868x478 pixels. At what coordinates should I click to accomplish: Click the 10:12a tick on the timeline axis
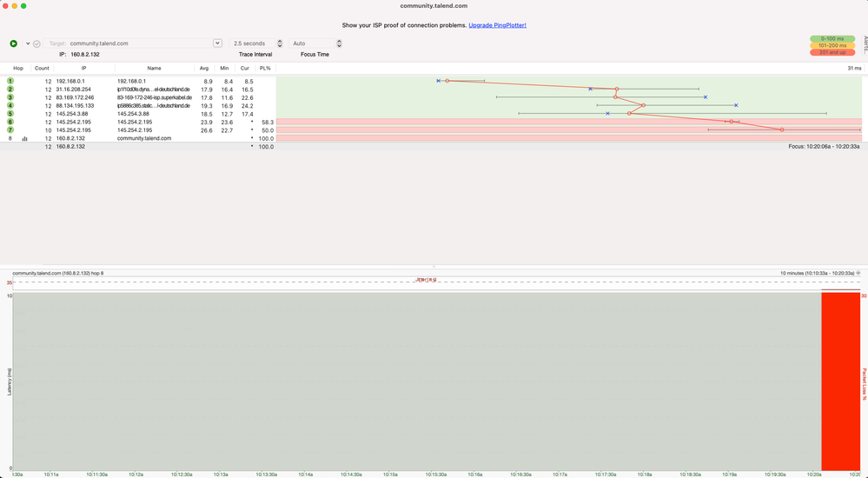136,475
